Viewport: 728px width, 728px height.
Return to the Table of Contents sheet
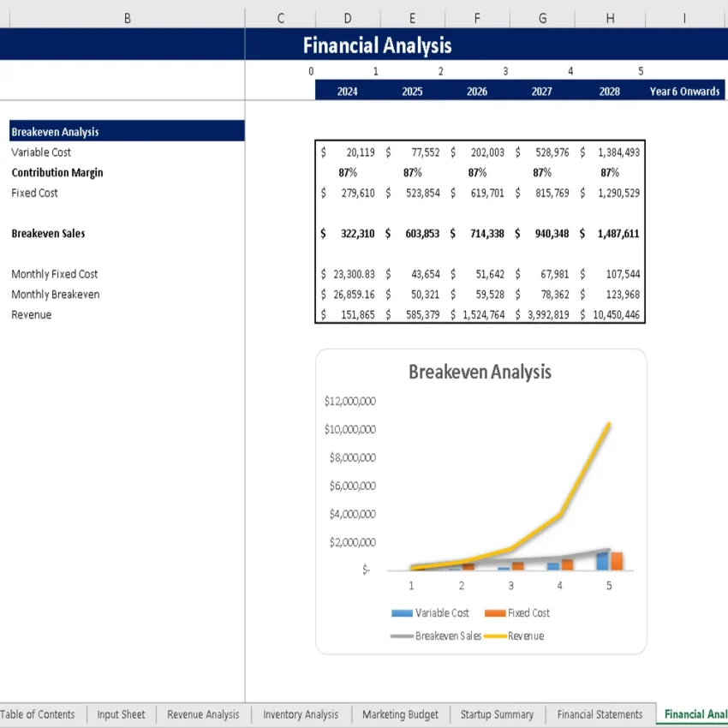click(39, 714)
